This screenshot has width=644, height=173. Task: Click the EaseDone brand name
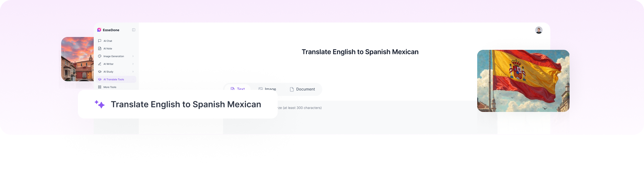coord(111,30)
